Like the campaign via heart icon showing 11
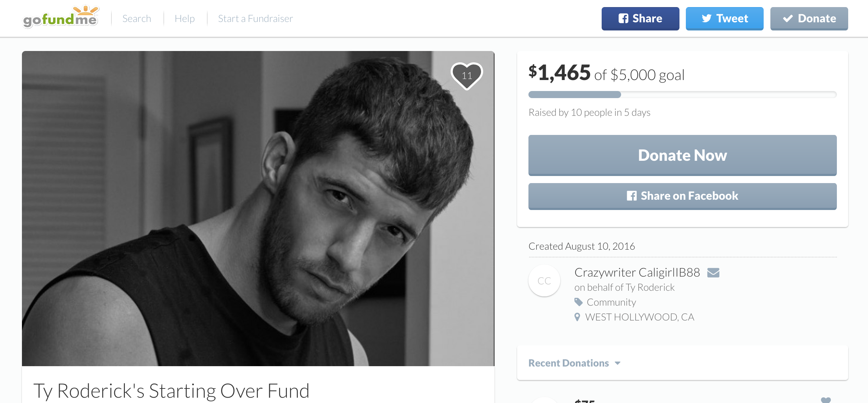Image resolution: width=868 pixels, height=403 pixels. click(x=467, y=76)
